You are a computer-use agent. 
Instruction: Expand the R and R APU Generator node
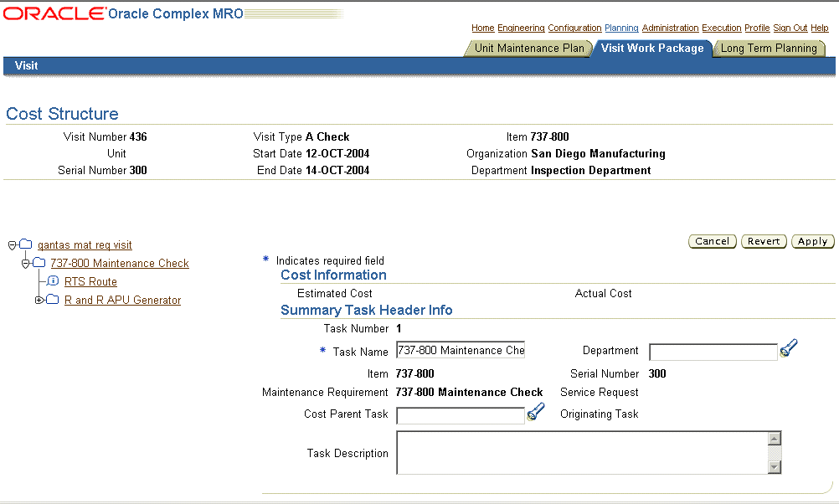tap(39, 301)
